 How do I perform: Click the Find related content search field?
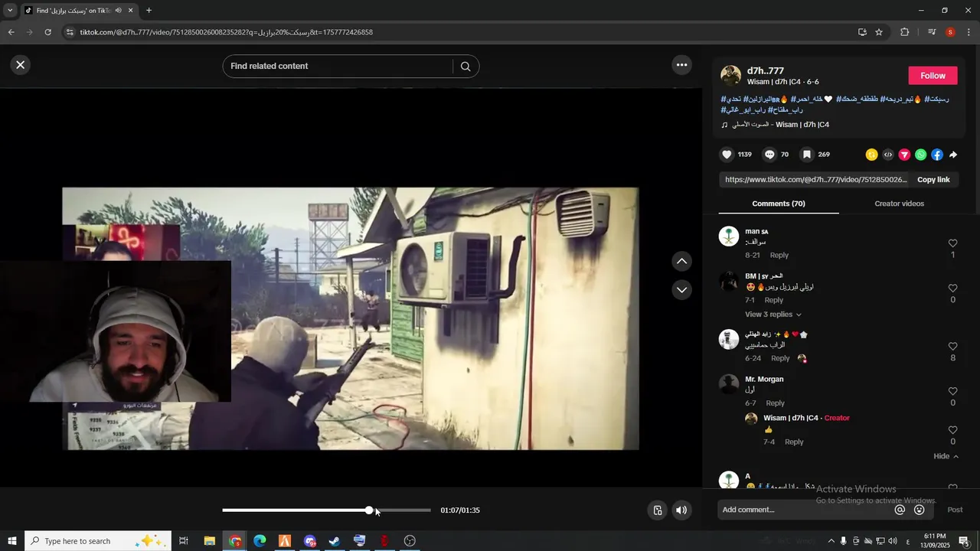click(337, 66)
